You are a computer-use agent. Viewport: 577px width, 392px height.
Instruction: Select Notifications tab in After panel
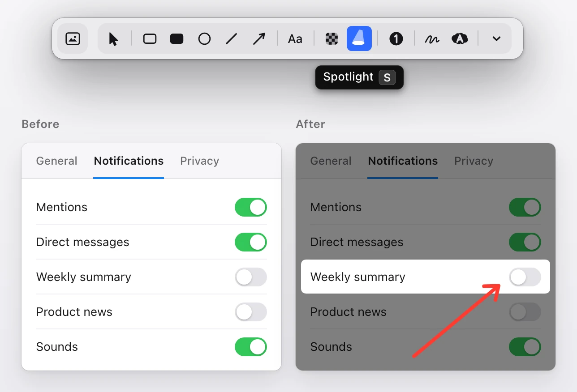pos(403,161)
